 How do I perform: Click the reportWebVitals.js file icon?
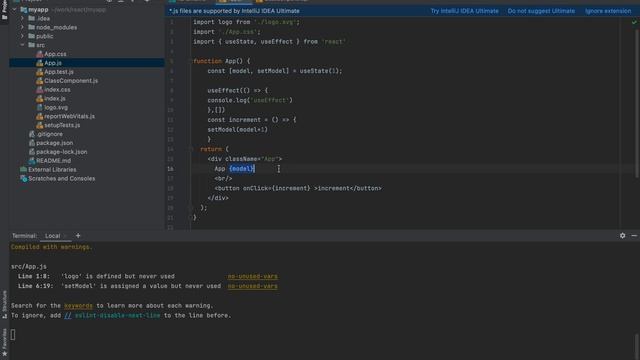coord(40,116)
